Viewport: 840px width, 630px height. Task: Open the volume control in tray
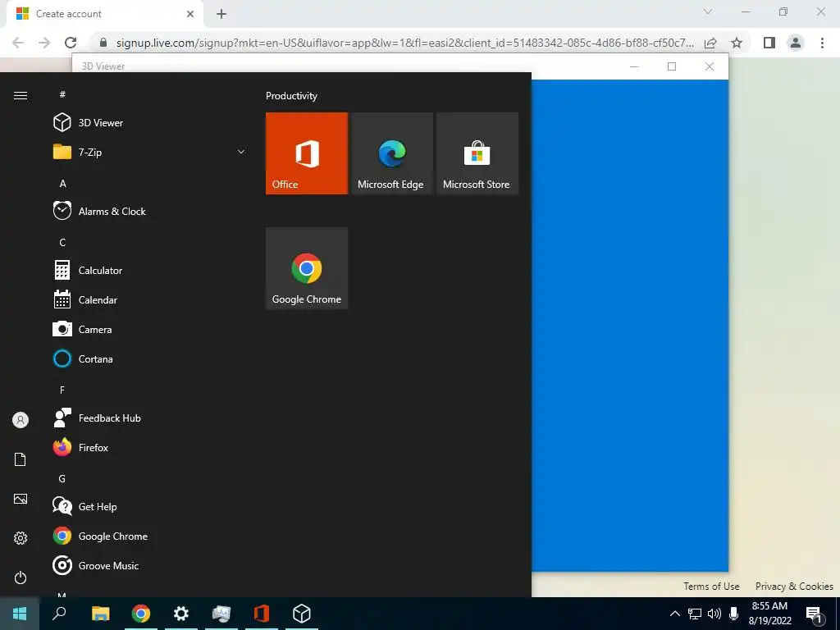pos(714,614)
